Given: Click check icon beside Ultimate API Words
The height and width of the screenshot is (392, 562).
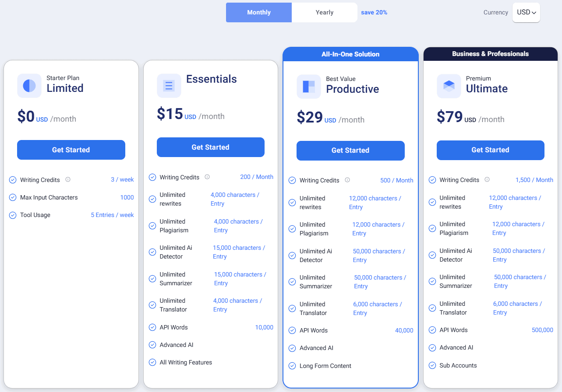Looking at the screenshot, I should [x=432, y=330].
